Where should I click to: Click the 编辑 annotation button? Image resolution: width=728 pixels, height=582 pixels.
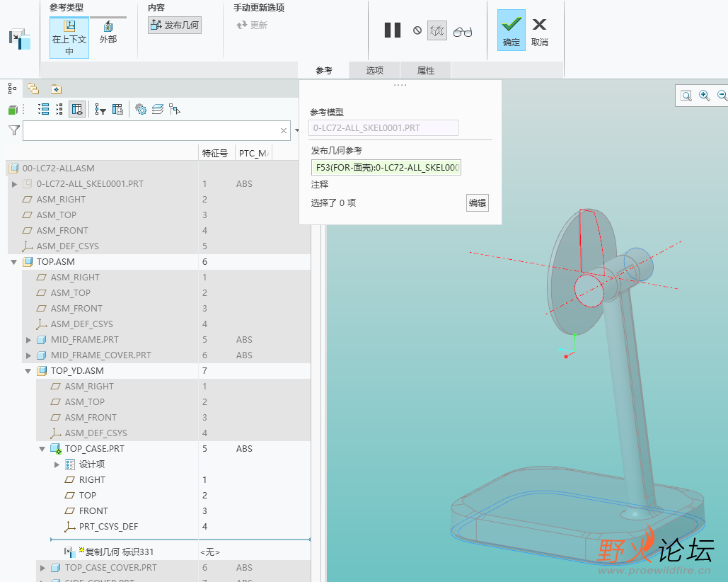pyautogui.click(x=478, y=203)
